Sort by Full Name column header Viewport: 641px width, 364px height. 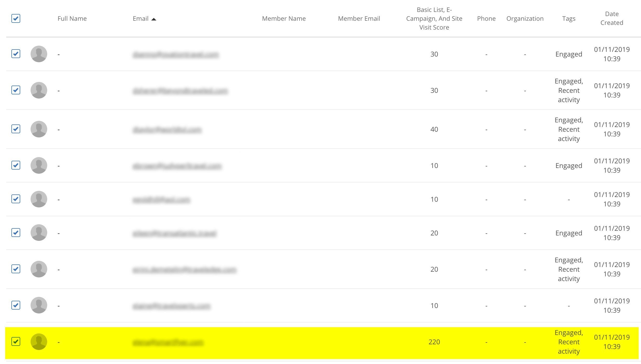(x=72, y=19)
